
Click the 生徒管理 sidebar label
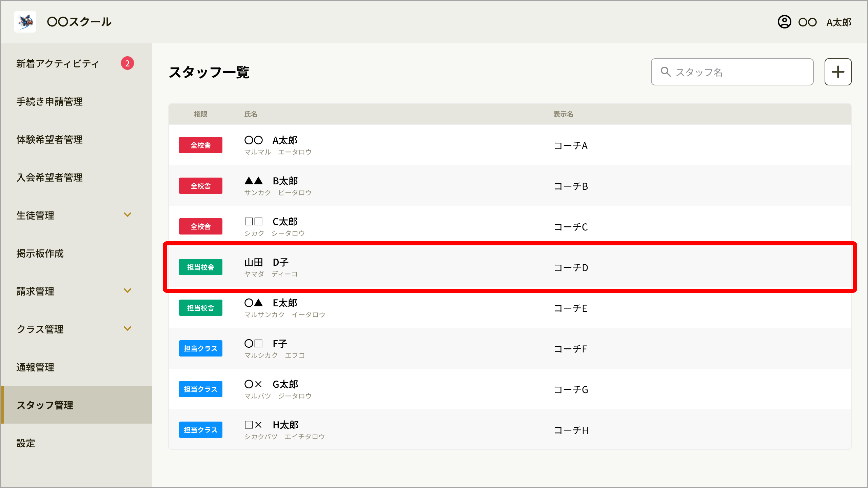click(35, 215)
